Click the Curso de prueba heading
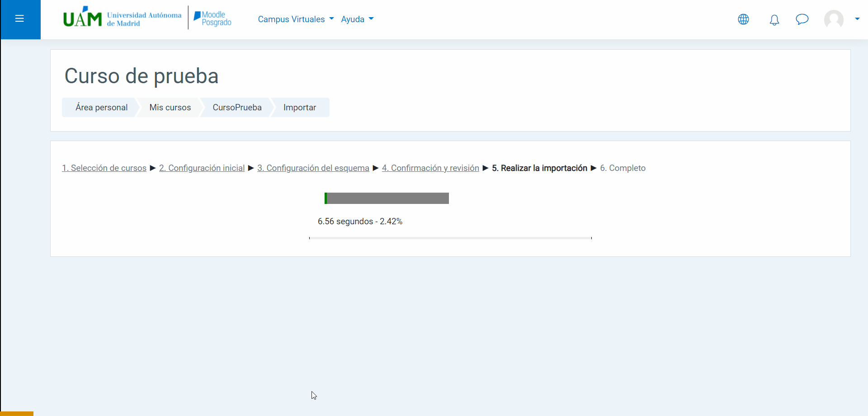 coord(142,76)
